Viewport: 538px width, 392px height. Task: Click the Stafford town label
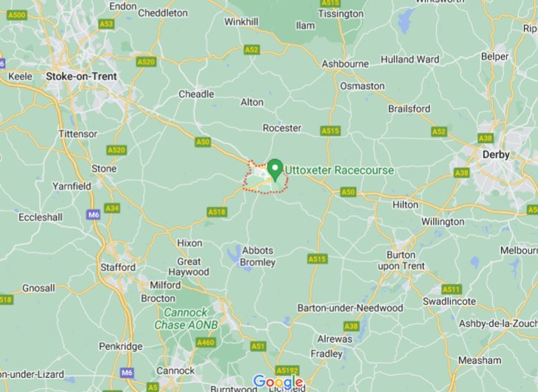tap(118, 267)
